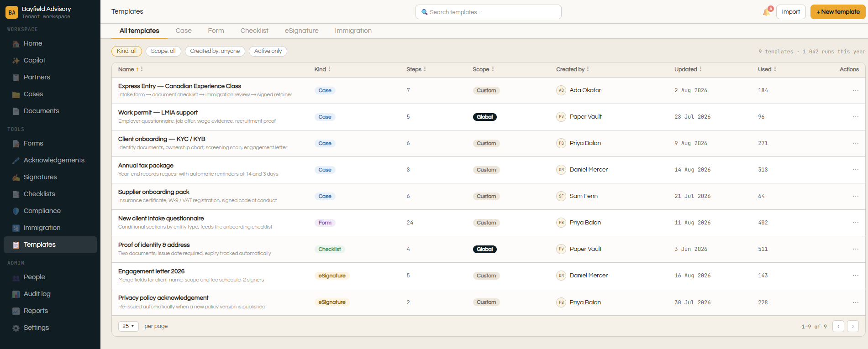Click the Global scope badge for Work permit
This screenshot has width=868, height=349.
[x=484, y=117]
